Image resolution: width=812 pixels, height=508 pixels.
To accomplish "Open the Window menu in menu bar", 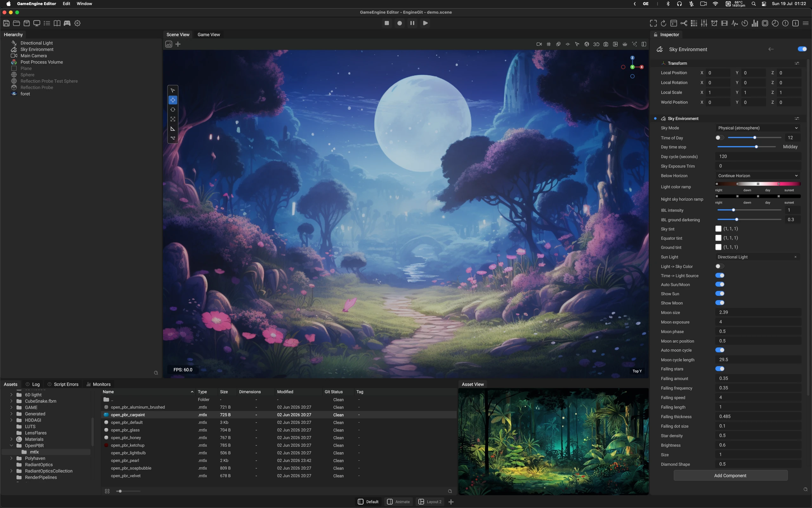I will tap(84, 4).
